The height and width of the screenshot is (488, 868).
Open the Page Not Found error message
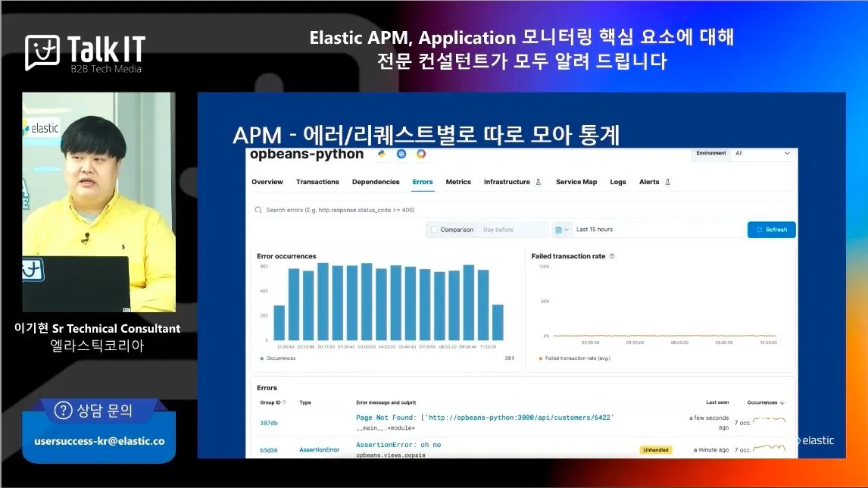[x=485, y=418]
